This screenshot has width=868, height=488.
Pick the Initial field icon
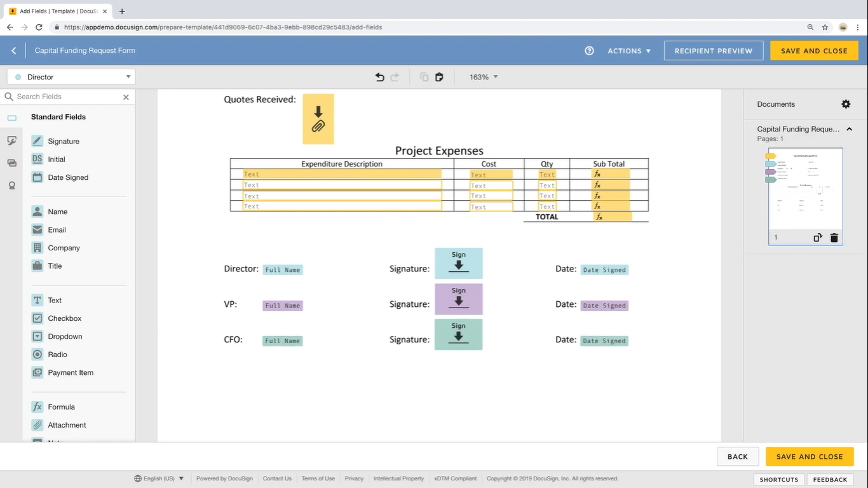tap(37, 159)
